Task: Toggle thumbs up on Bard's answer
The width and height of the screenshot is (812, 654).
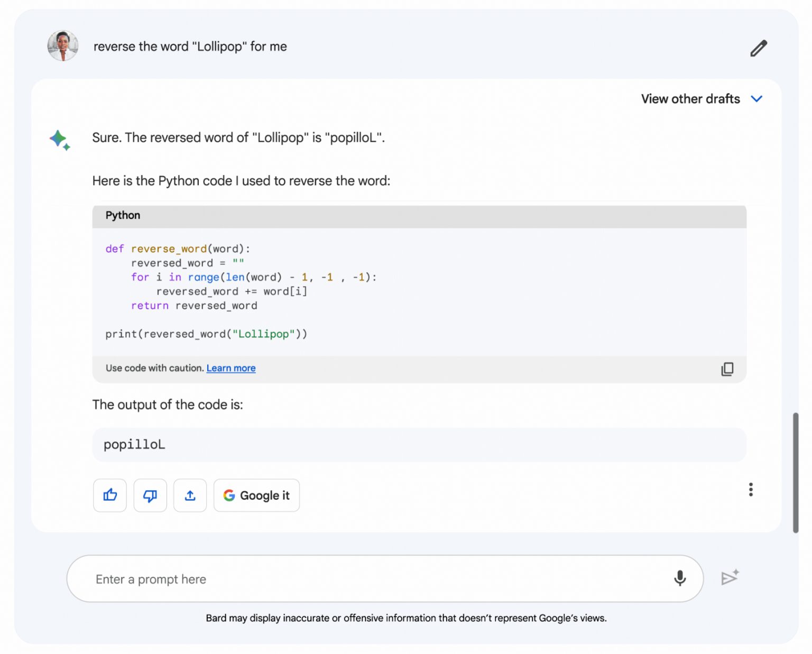Action: click(x=109, y=495)
